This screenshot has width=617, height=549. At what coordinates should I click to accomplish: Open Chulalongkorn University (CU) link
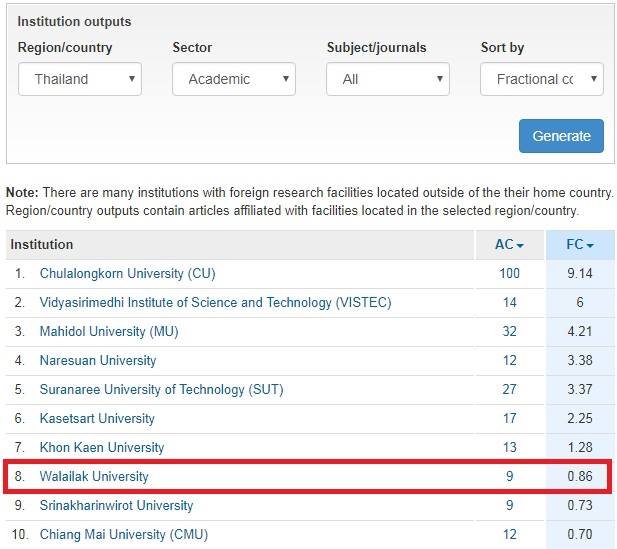(127, 273)
